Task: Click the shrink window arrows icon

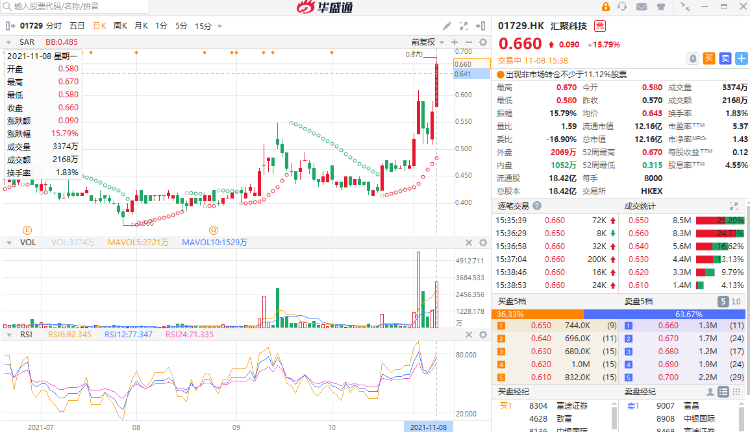Action: (x=685, y=7)
